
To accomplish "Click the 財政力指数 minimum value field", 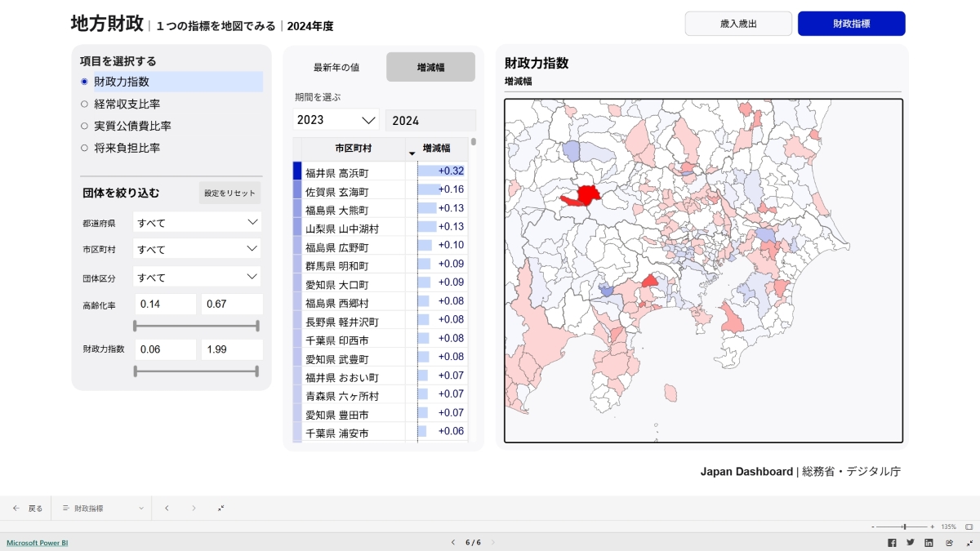I will pyautogui.click(x=164, y=349).
